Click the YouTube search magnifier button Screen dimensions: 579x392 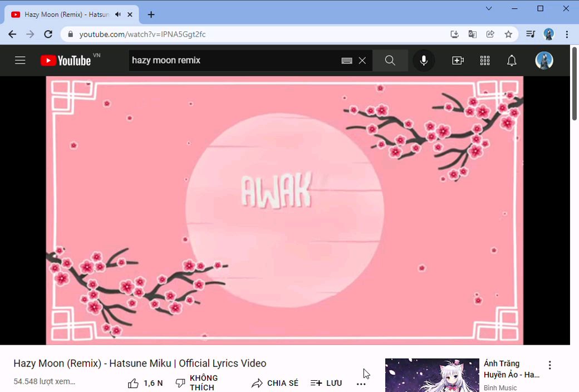click(390, 61)
